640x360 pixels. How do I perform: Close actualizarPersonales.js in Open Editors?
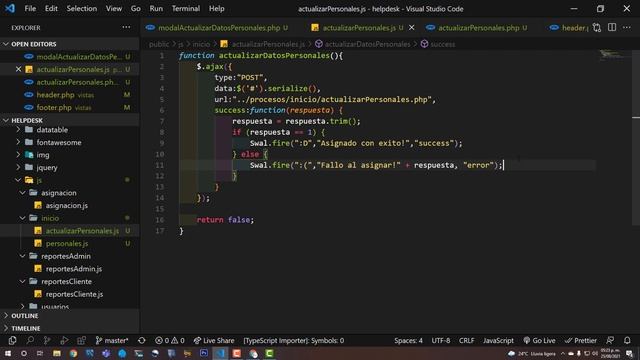[x=18, y=69]
